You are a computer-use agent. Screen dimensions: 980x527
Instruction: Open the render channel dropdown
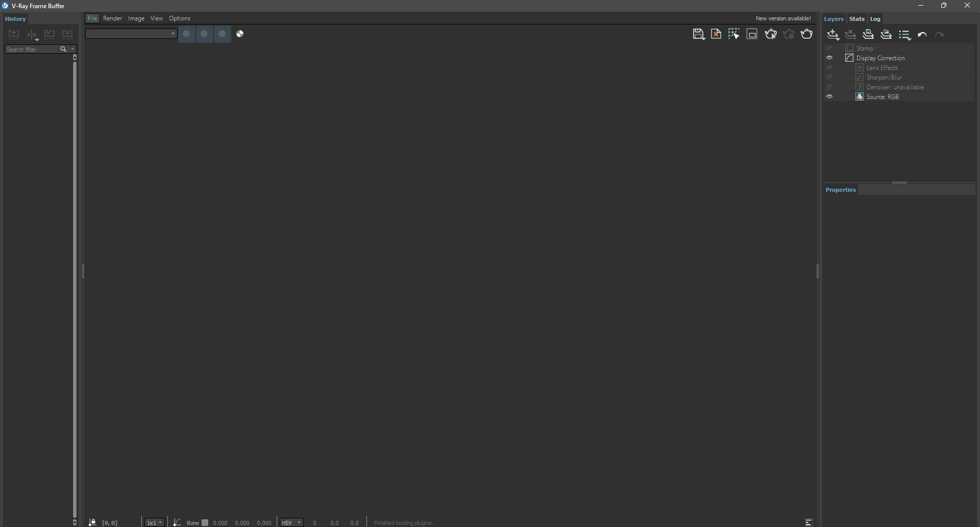[x=131, y=34]
